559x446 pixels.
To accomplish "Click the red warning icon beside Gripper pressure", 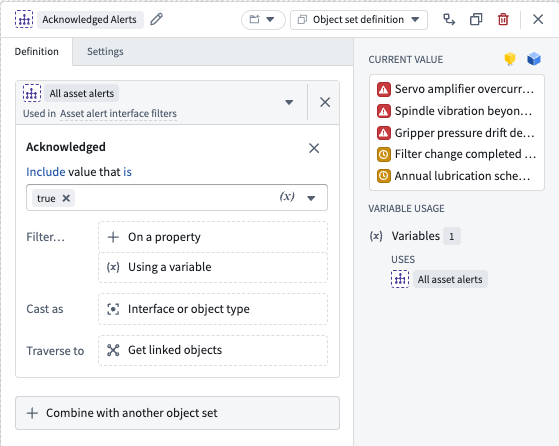I will click(x=384, y=133).
